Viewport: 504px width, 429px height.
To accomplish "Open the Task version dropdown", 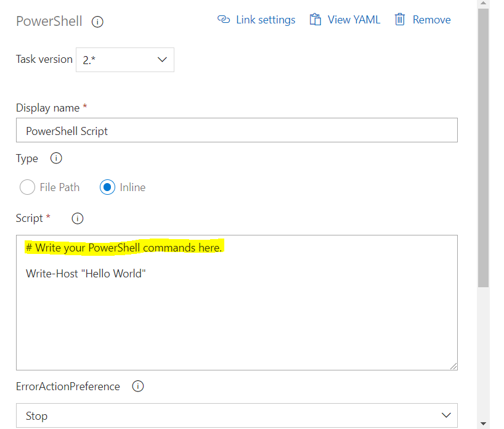I will coord(125,60).
